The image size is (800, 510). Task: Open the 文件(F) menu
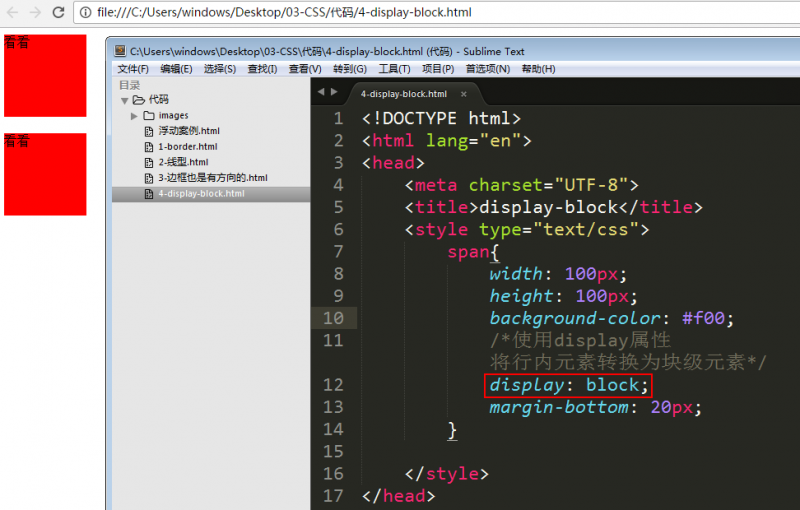pos(133,69)
